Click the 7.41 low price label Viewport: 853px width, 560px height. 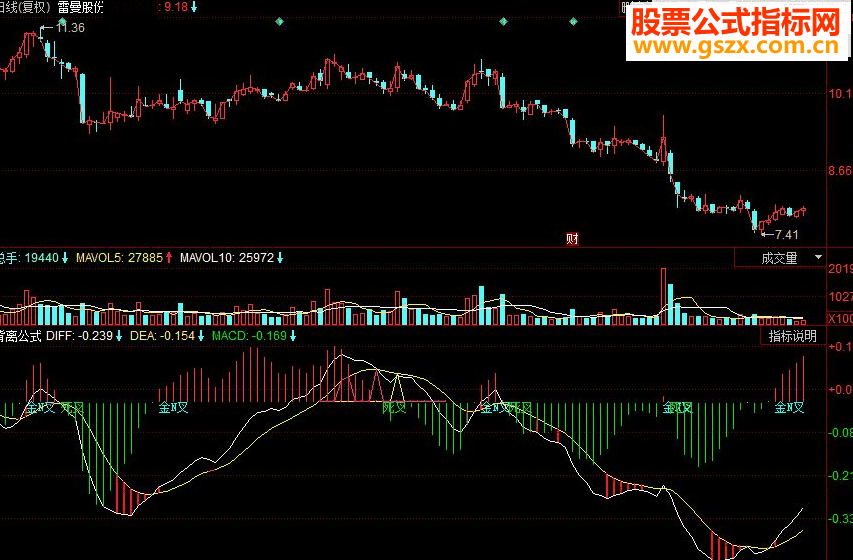pyautogui.click(x=786, y=235)
